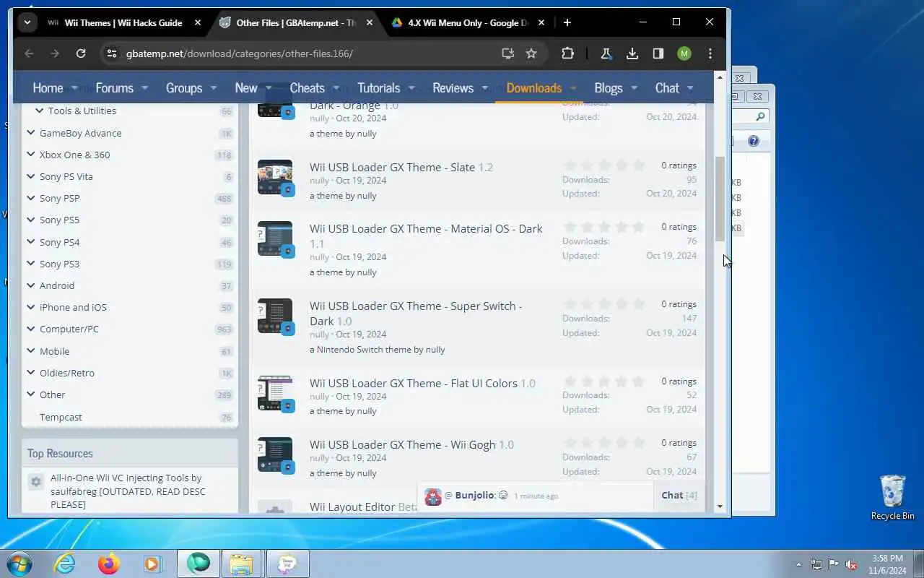This screenshot has height=578, width=924.
Task: Launch Firefox from the taskbar
Action: click(x=109, y=563)
